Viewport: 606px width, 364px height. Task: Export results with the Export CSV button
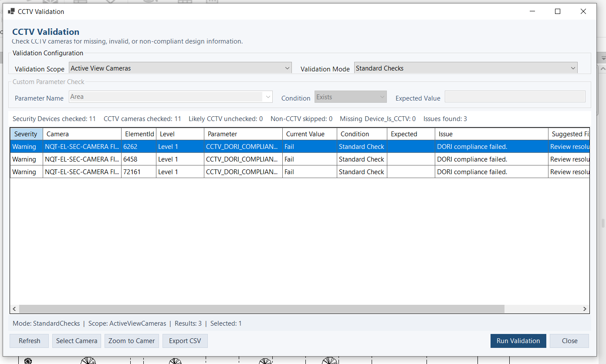(185, 341)
